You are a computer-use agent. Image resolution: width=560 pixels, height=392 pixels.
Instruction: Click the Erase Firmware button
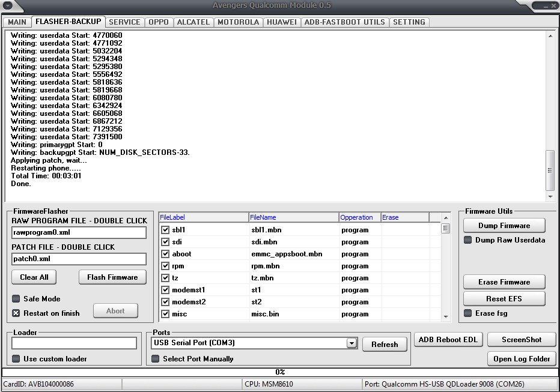tap(504, 282)
